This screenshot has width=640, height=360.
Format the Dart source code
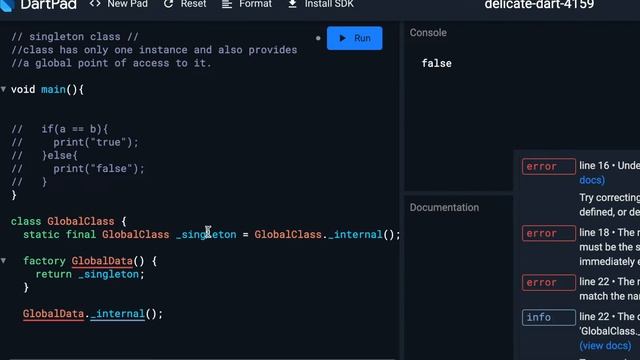click(247, 4)
